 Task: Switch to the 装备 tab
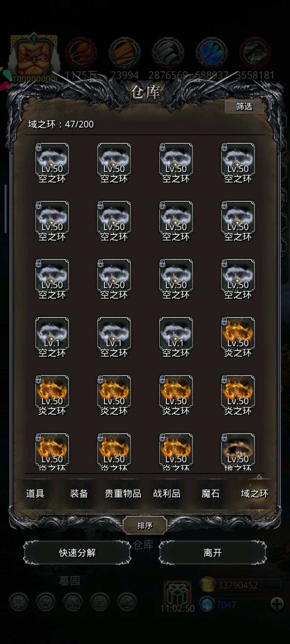[79, 493]
